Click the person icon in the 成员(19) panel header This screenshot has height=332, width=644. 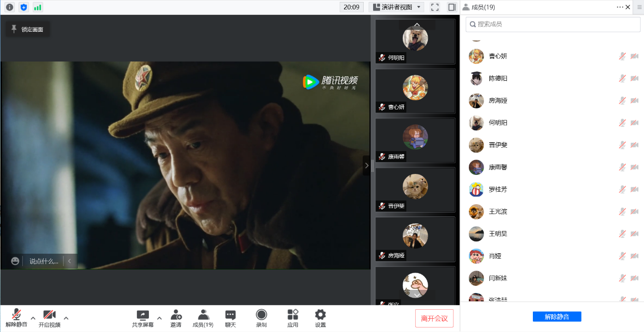(x=466, y=7)
